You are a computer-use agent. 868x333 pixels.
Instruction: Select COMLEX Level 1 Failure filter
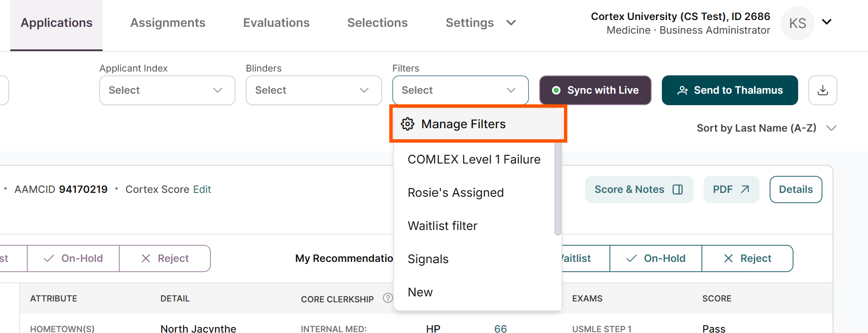pos(474,159)
